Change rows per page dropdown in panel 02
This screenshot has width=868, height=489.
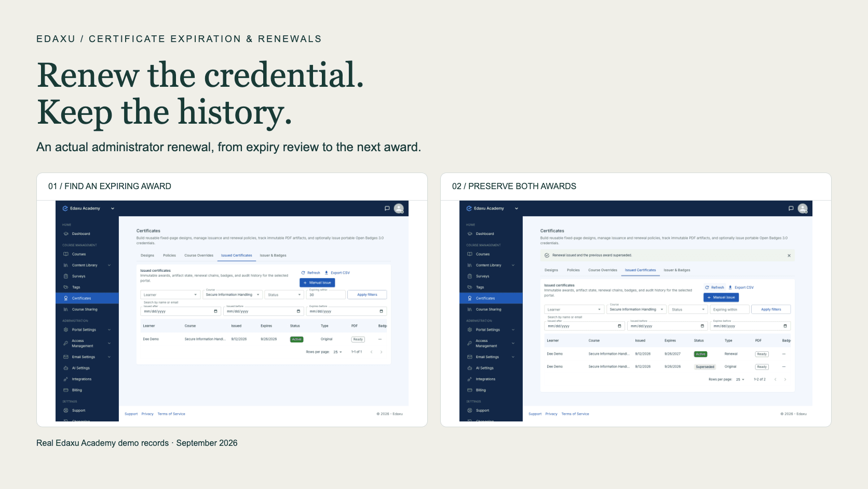point(740,379)
